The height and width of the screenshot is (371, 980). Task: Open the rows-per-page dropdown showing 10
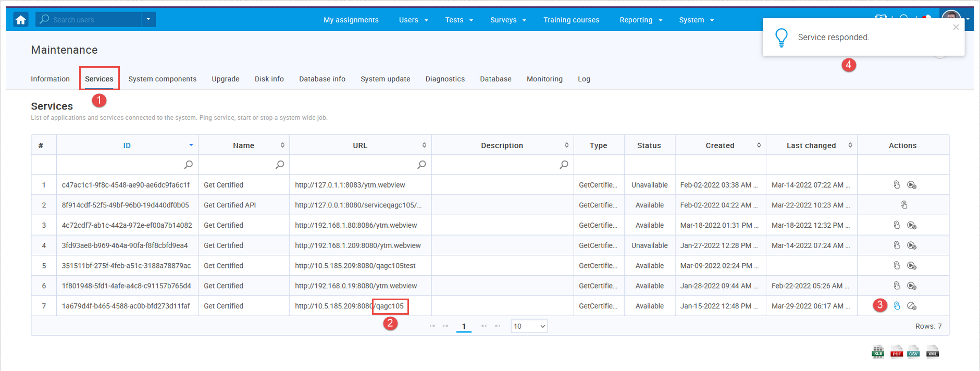pos(529,326)
